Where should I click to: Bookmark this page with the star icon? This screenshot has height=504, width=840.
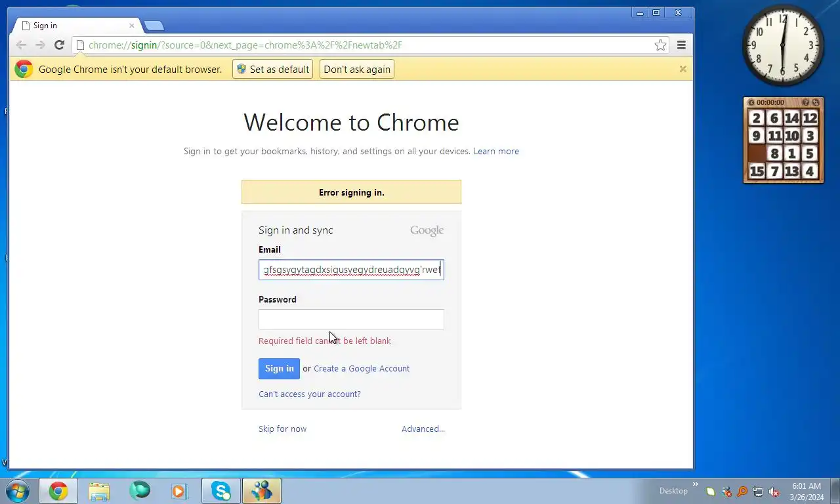tap(660, 45)
